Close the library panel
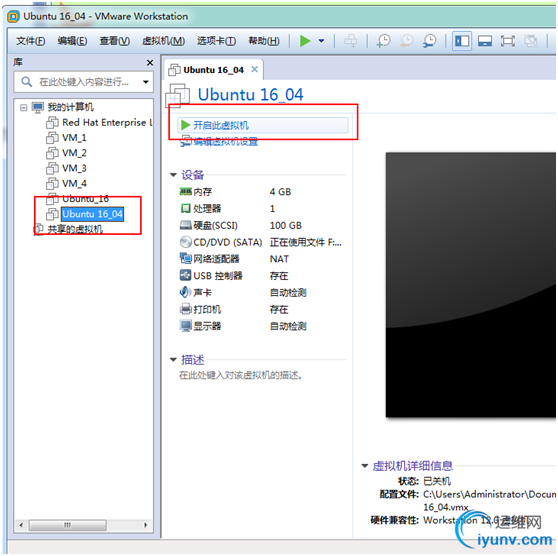This screenshot has height=556, width=558. 150,63
